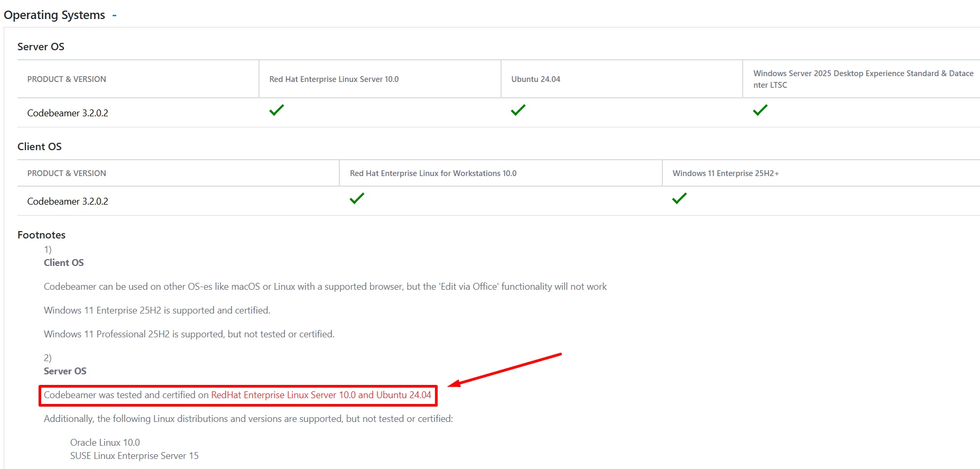Image resolution: width=980 pixels, height=469 pixels.
Task: Collapse the Operating Systems section dash
Action: [x=114, y=15]
